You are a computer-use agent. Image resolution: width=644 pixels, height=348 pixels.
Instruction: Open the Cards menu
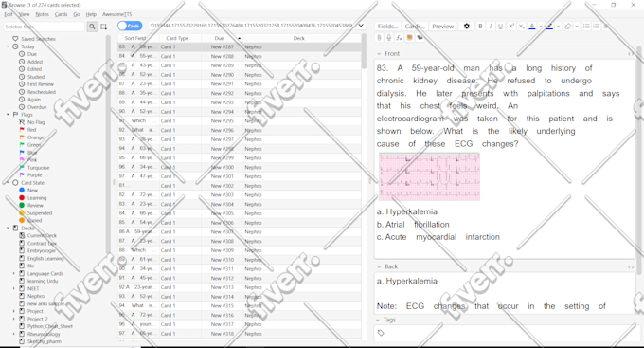pos(61,14)
